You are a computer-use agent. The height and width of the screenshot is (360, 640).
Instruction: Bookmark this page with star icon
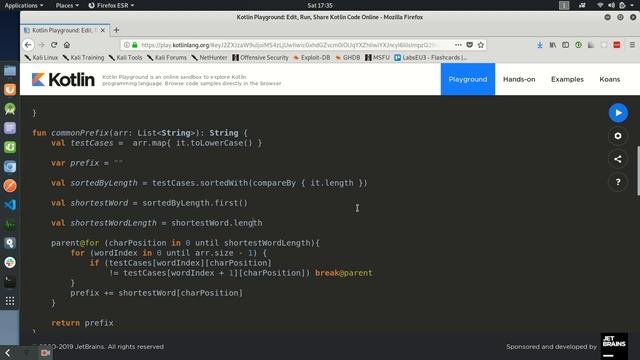click(481, 45)
